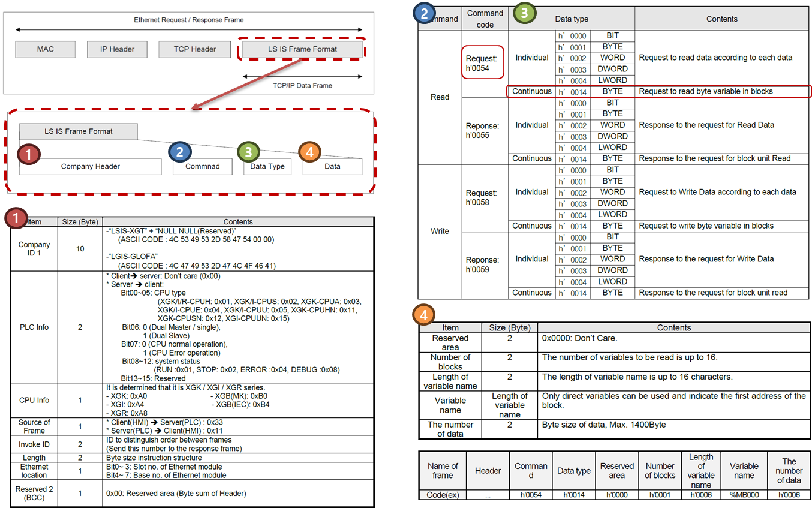Select the Request: h'0054 command code cell
Viewport: 812px width, 508px height.
[x=485, y=63]
